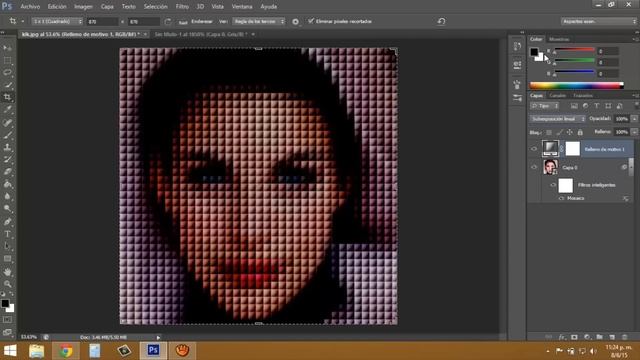
Task: Select the History Brush tool
Action: coord(7,159)
